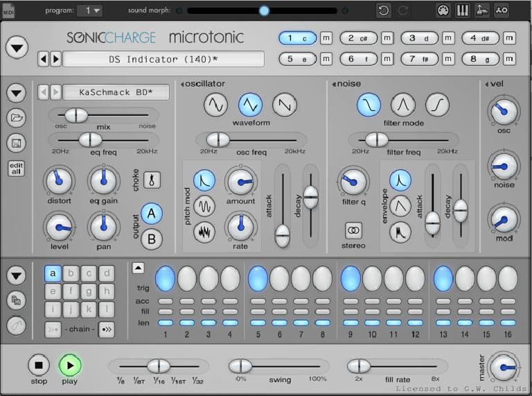The width and height of the screenshot is (532, 396).
Task: Toggle accent on step 1
Action: (x=166, y=301)
